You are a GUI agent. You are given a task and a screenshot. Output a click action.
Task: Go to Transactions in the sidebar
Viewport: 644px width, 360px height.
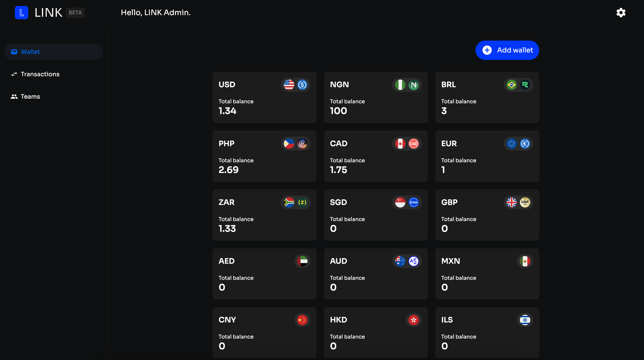40,74
